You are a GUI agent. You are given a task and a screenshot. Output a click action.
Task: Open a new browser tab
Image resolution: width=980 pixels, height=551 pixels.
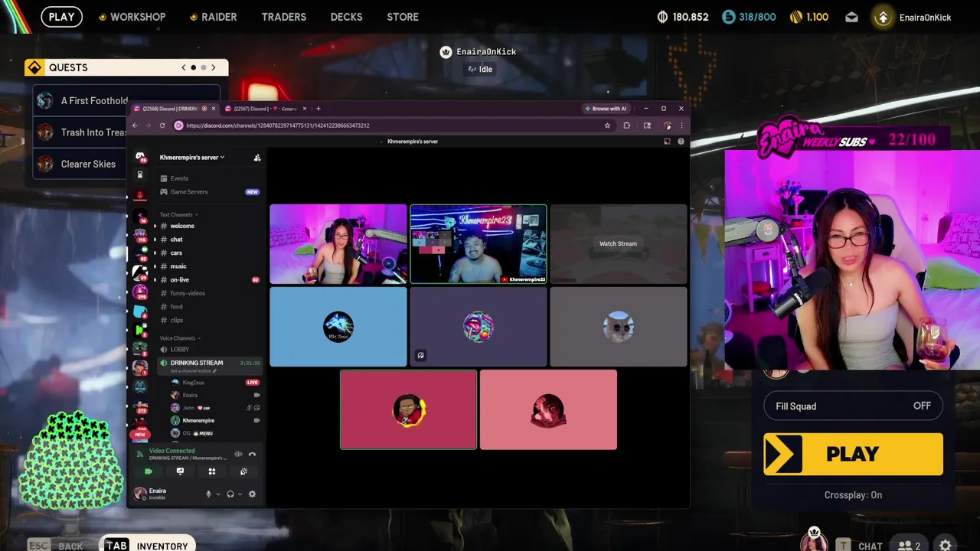pyautogui.click(x=318, y=109)
